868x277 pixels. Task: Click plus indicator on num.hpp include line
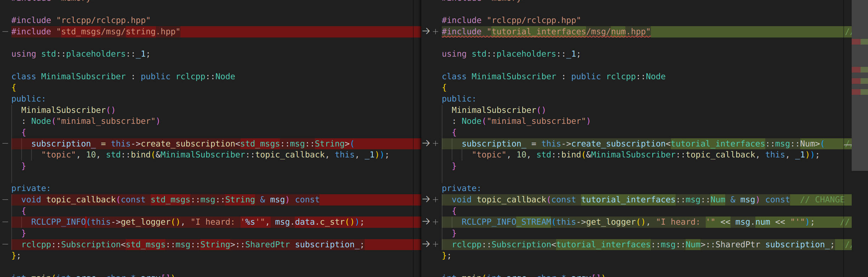[436, 32]
